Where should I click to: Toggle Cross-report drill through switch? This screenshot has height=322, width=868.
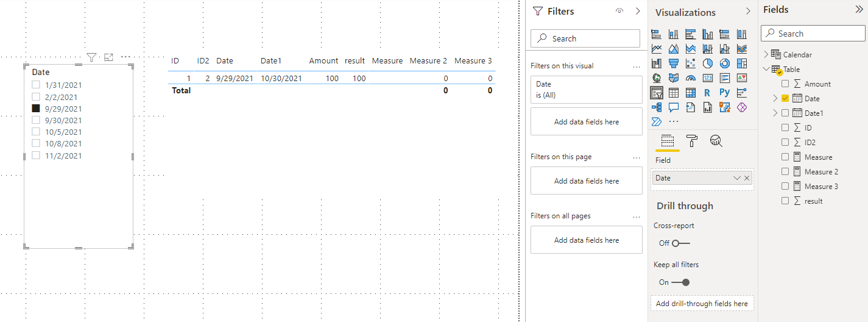680,243
